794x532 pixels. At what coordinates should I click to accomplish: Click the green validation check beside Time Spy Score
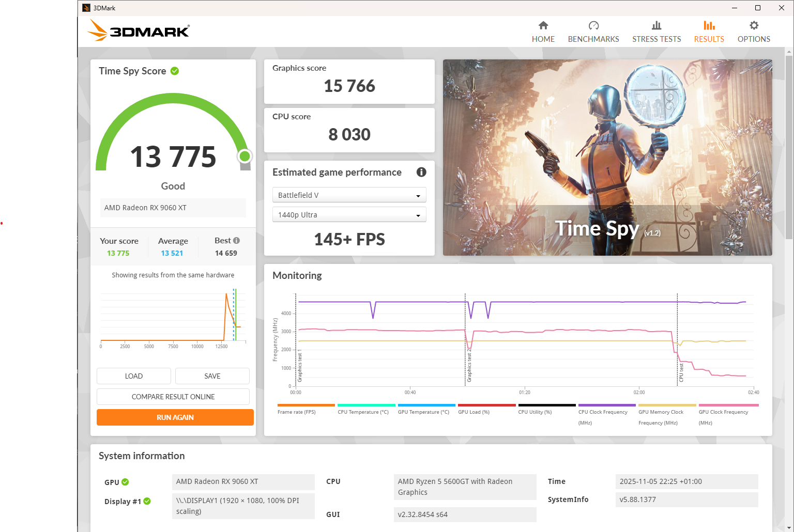click(x=175, y=71)
